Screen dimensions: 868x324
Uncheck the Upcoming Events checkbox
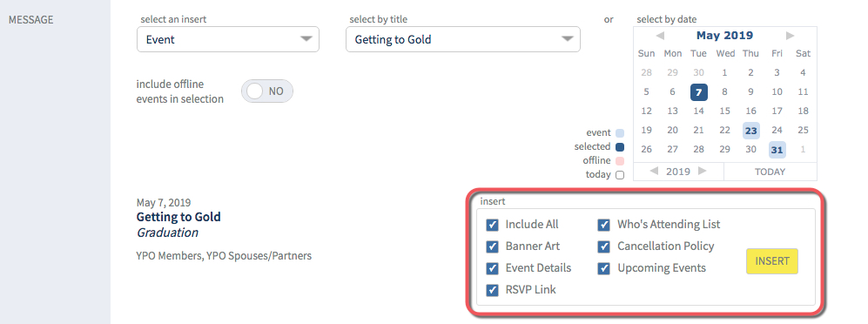click(603, 268)
